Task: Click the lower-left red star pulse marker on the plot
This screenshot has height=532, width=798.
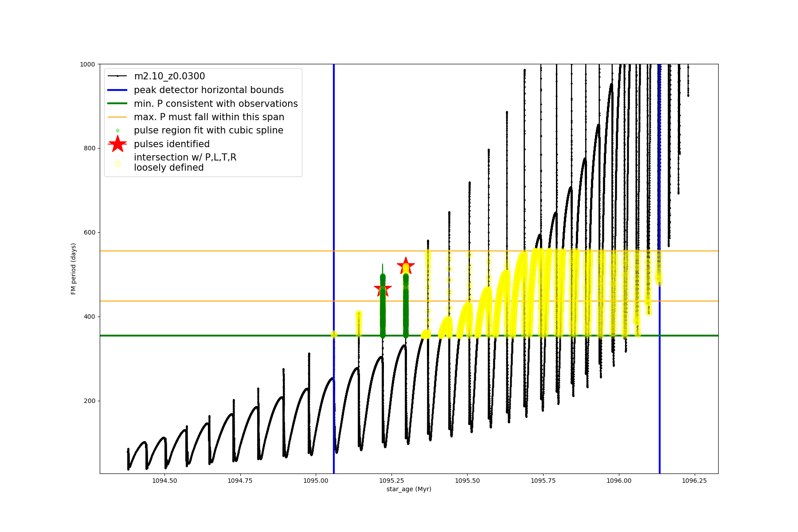Action: [x=383, y=289]
